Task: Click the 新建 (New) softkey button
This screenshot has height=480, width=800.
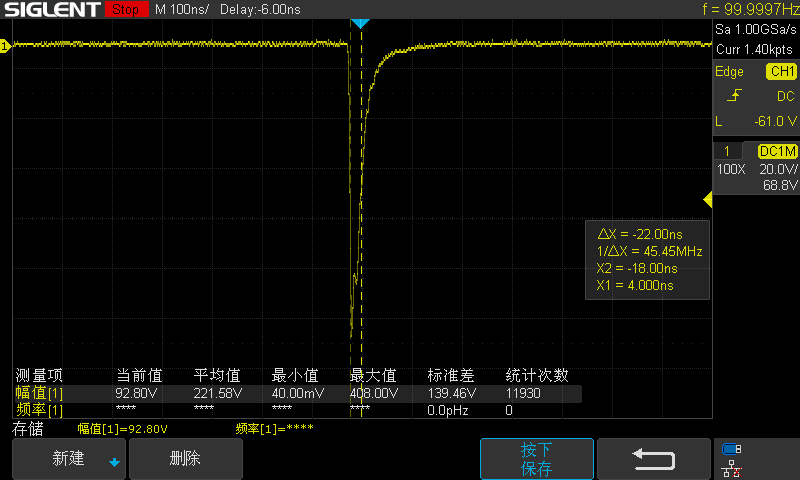Action: point(68,459)
